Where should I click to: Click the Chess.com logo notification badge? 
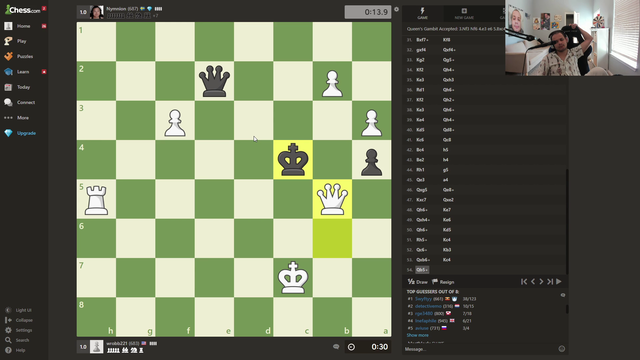tap(44, 8)
